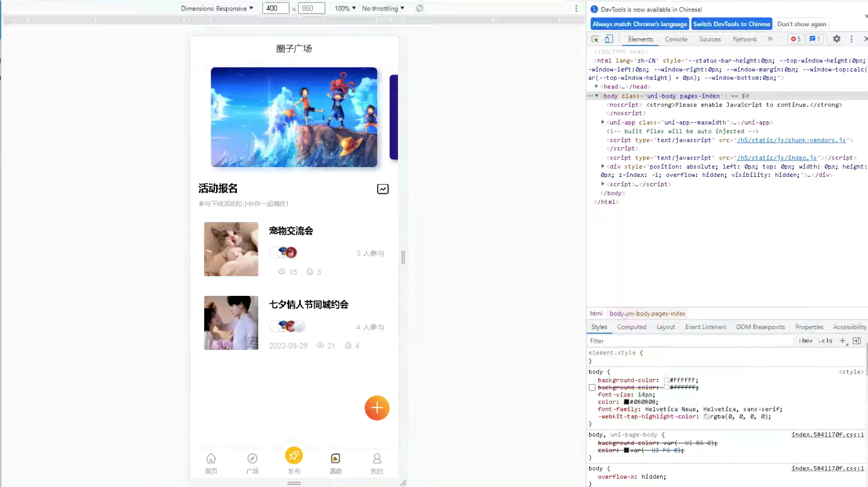
Task: Click the chart icon beside 活动报名
Action: 383,189
